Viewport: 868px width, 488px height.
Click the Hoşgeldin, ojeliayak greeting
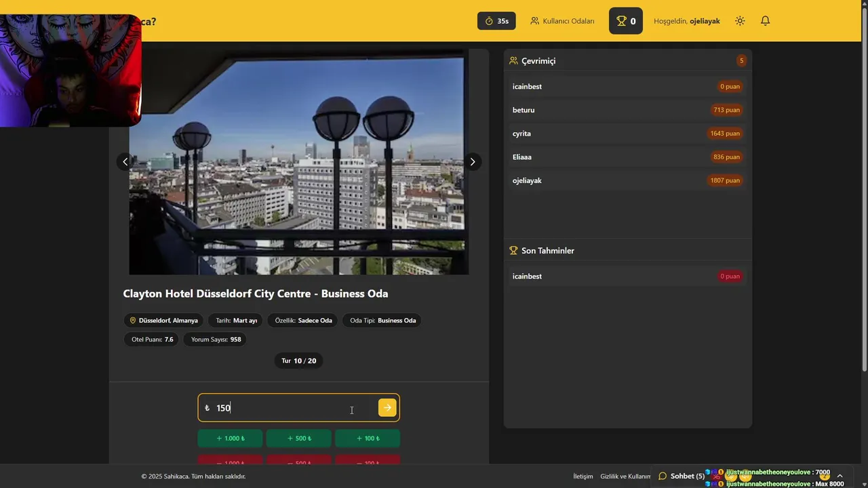(x=686, y=21)
